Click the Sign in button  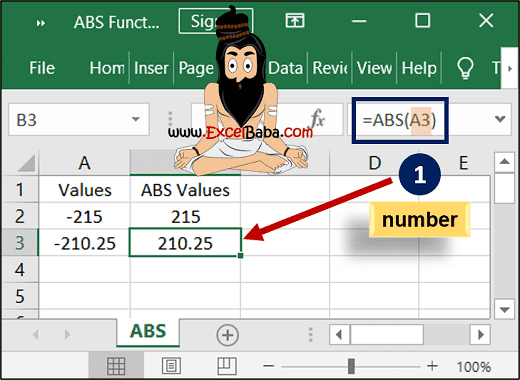point(216,21)
